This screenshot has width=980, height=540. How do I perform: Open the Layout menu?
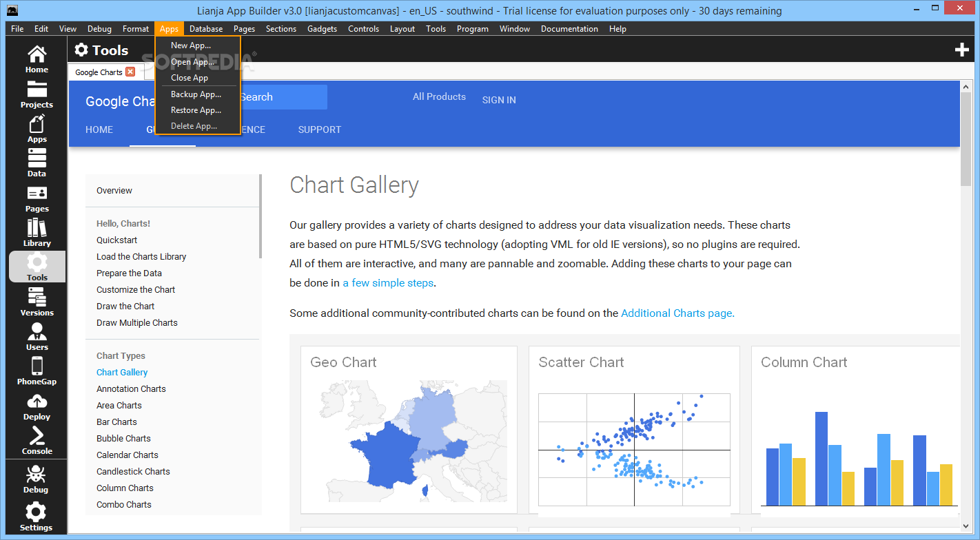pyautogui.click(x=402, y=29)
